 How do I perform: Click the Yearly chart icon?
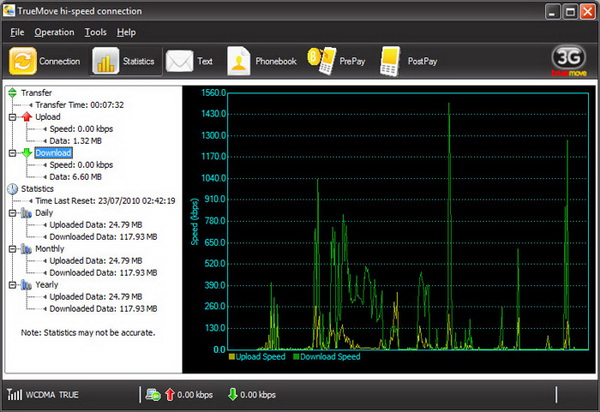click(26, 285)
